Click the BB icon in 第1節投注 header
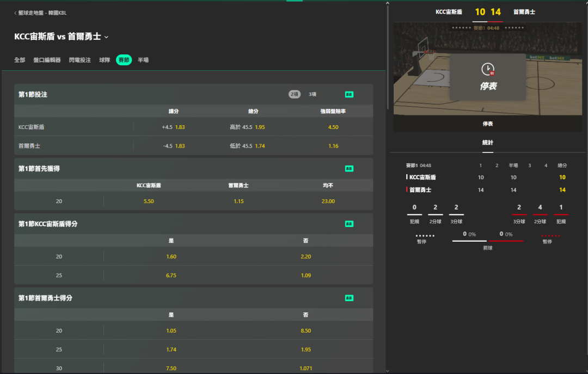 (x=349, y=95)
